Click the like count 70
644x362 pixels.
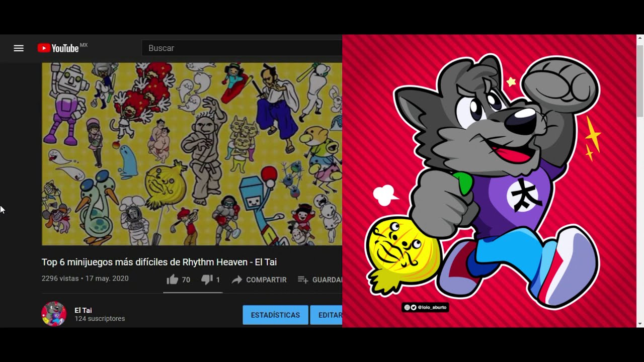[x=186, y=280]
